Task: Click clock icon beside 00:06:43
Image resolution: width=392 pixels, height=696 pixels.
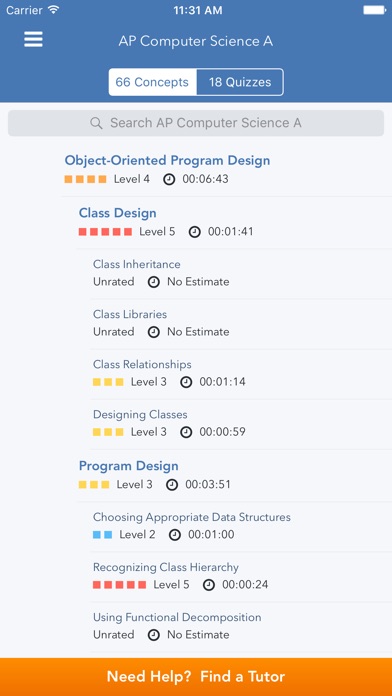Action: coord(169,179)
